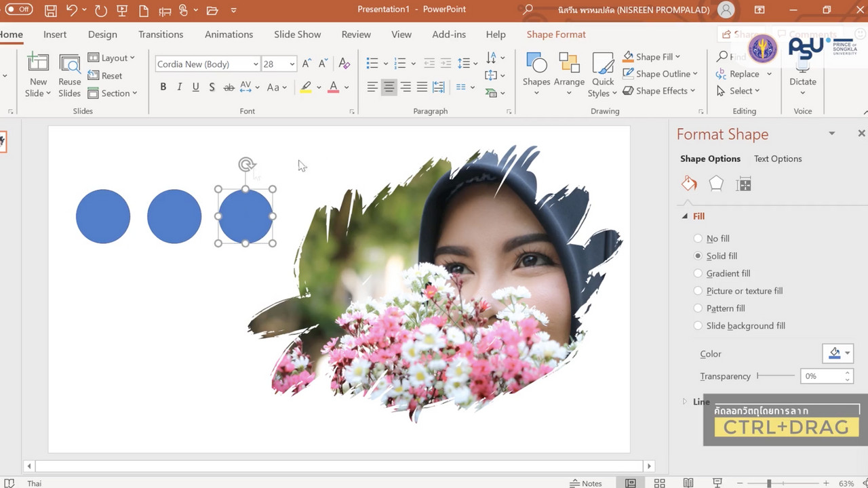Collapse the Fill section
This screenshot has width=868, height=488.
point(684,216)
